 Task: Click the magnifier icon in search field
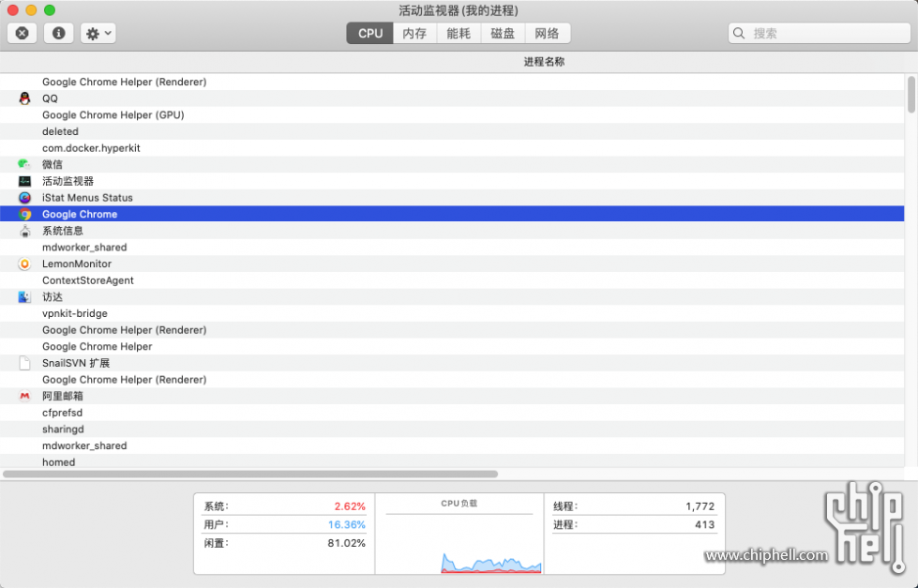pos(739,34)
